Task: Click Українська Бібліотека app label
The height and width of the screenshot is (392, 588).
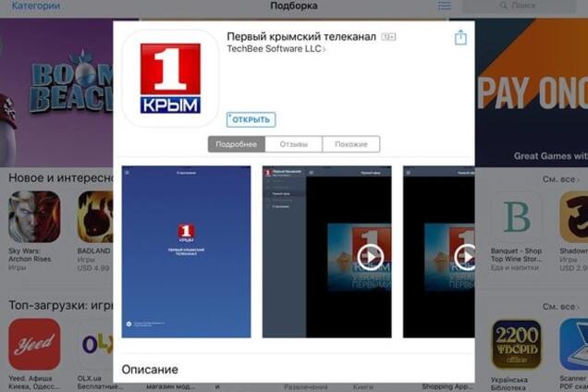Action: tap(509, 384)
